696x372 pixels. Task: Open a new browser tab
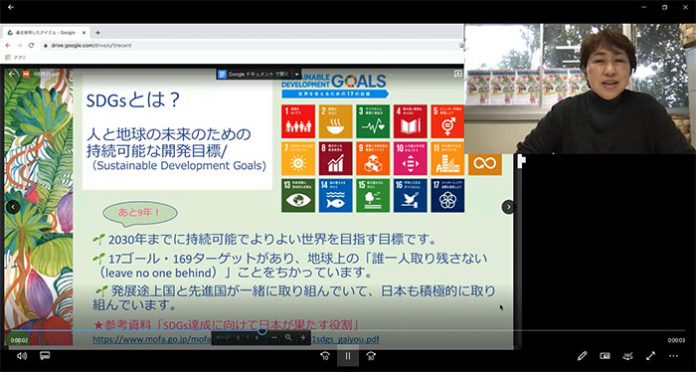coord(98,33)
